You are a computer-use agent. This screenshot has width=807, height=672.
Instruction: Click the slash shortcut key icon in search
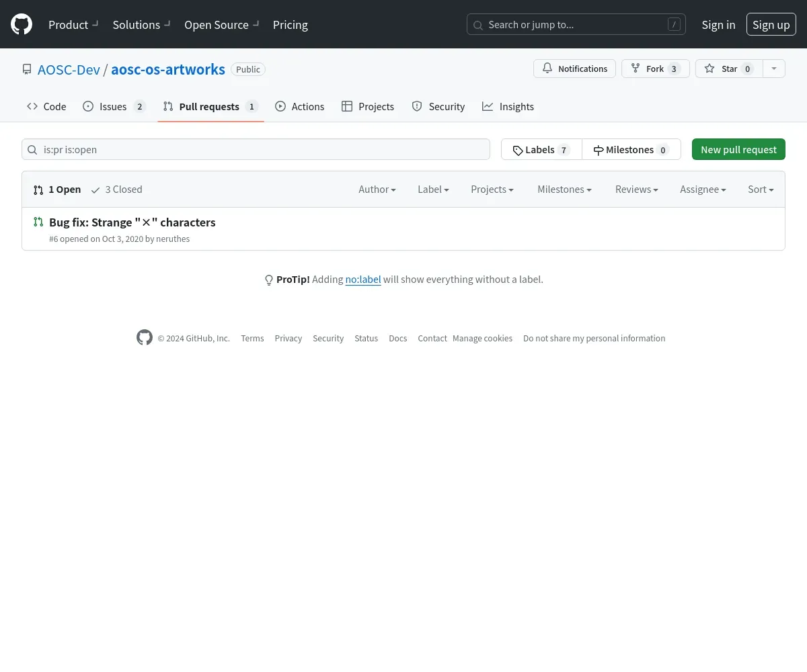tap(674, 25)
